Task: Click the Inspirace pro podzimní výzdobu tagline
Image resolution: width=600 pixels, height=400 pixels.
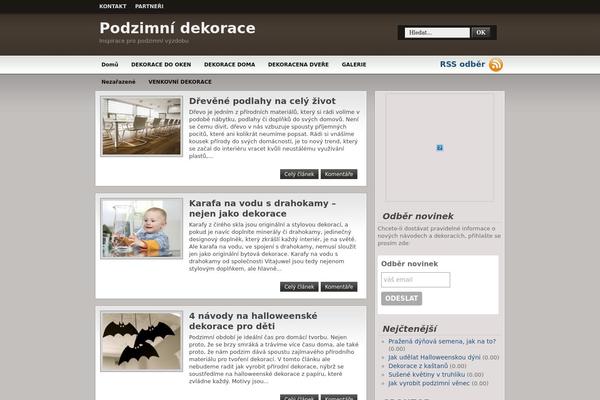Action: [144, 41]
